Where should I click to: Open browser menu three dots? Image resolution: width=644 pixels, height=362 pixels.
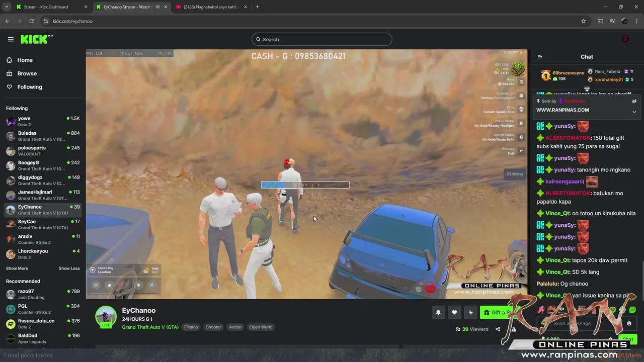click(x=636, y=21)
